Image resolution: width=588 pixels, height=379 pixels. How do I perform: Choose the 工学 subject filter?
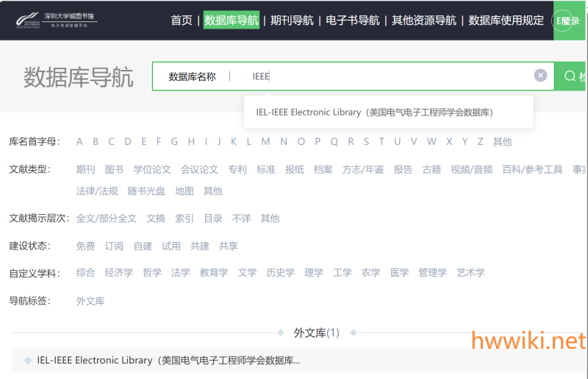[342, 272]
